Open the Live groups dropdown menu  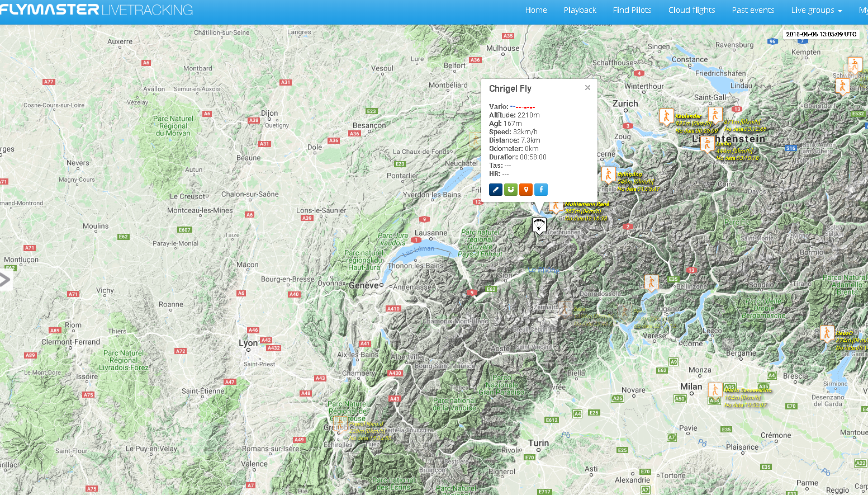click(x=816, y=10)
